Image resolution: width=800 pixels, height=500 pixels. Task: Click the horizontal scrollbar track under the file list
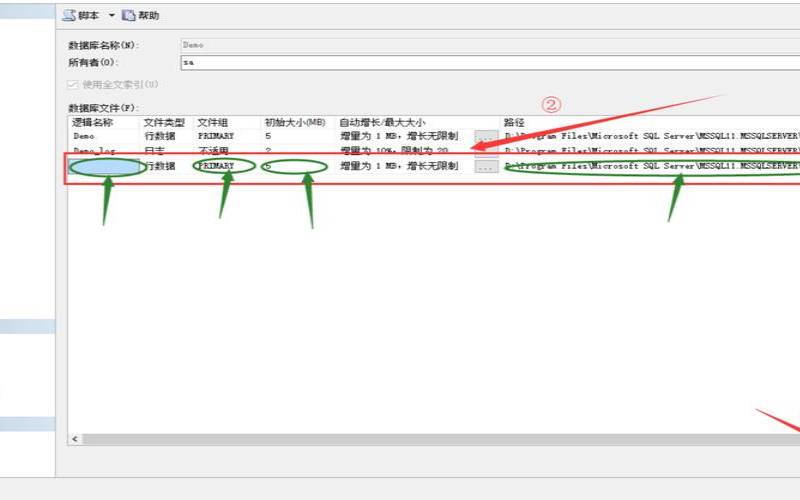[441, 439]
